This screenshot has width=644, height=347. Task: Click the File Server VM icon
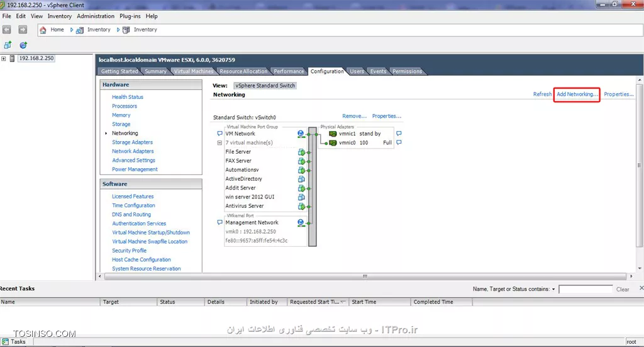point(301,152)
